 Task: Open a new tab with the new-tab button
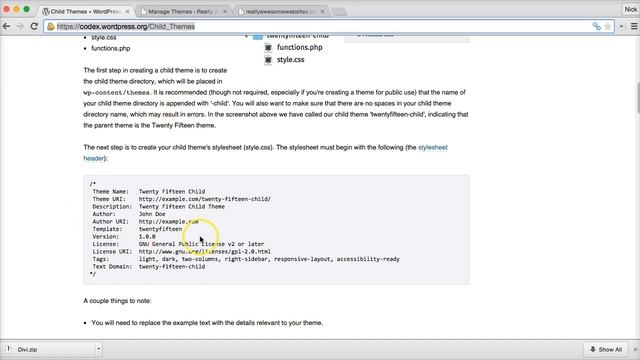(x=339, y=12)
